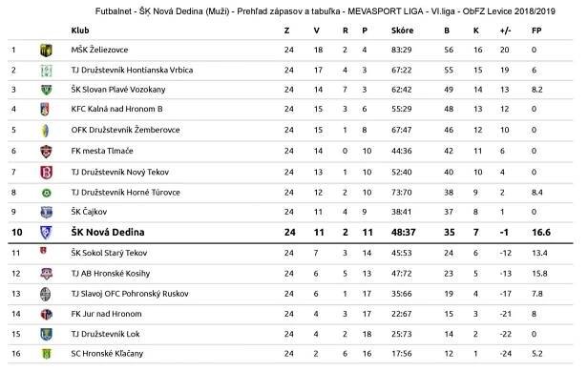Image resolution: width=588 pixels, height=371 pixels.
Task: Open the FK Jur nad Hronom link
Action: point(107,314)
